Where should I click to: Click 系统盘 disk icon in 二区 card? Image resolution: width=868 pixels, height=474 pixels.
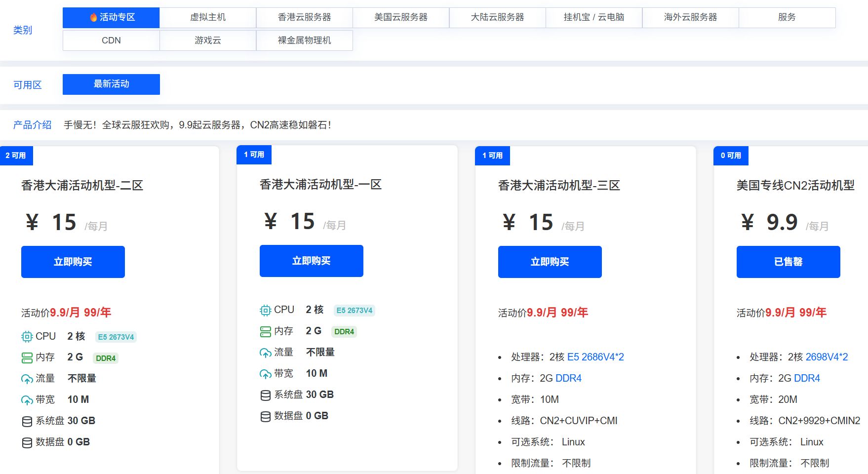pyautogui.click(x=27, y=421)
